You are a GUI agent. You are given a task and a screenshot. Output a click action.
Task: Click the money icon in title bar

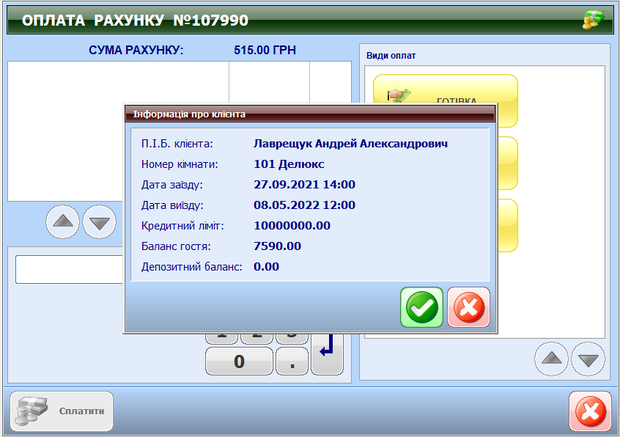click(595, 20)
